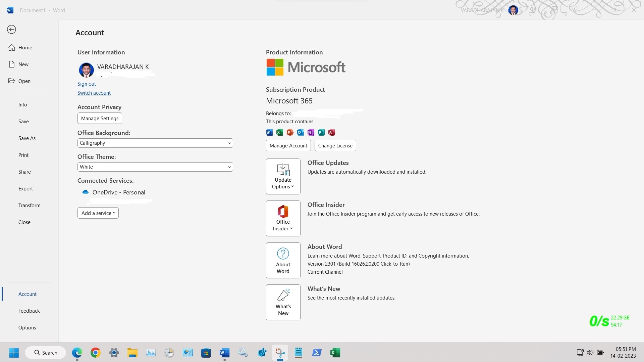644x362 pixels.
Task: Open the taskbar clock and date
Action: pyautogui.click(x=623, y=353)
